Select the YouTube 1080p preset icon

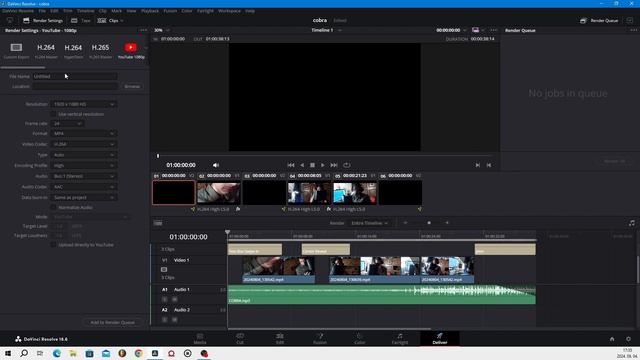tap(131, 47)
